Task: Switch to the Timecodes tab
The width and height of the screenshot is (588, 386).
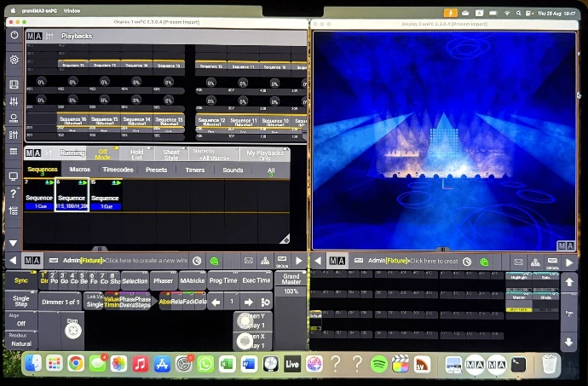Action: [x=118, y=170]
